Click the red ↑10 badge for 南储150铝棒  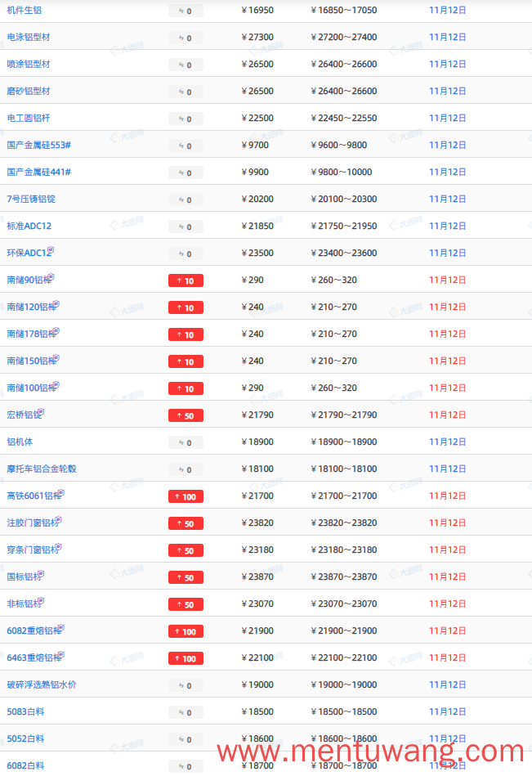click(186, 361)
